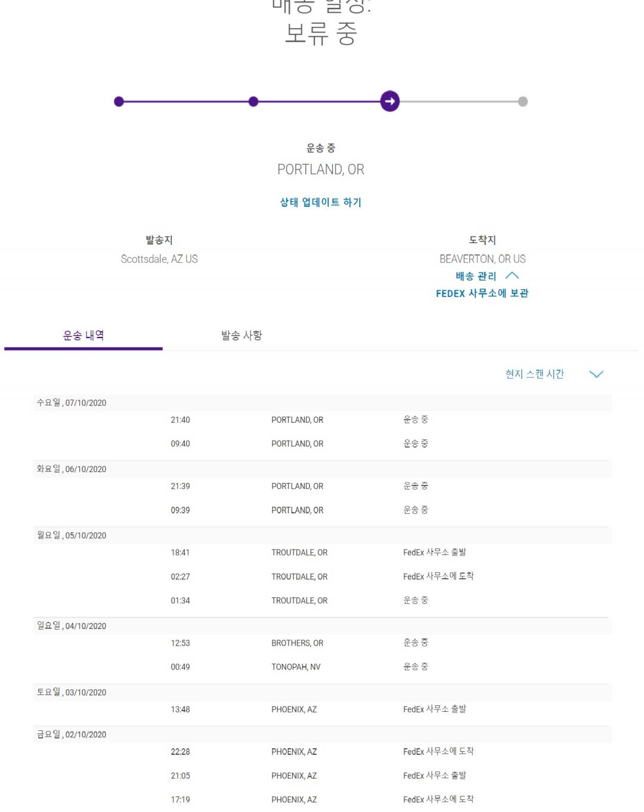The height and width of the screenshot is (812, 644).
Task: Click the TONOPAH, NV scan entry
Action: point(296,667)
